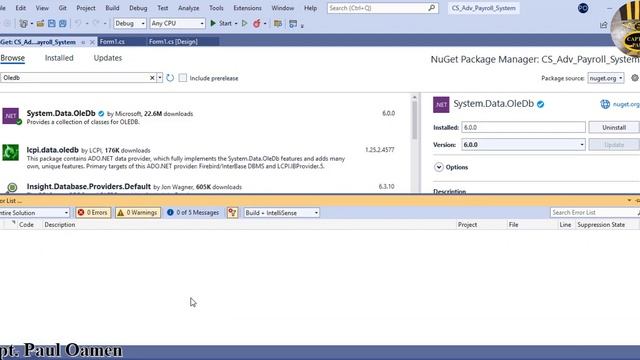This screenshot has width=640, height=360.
Task: Click version text 1.25.2.4577
Action: point(380,150)
